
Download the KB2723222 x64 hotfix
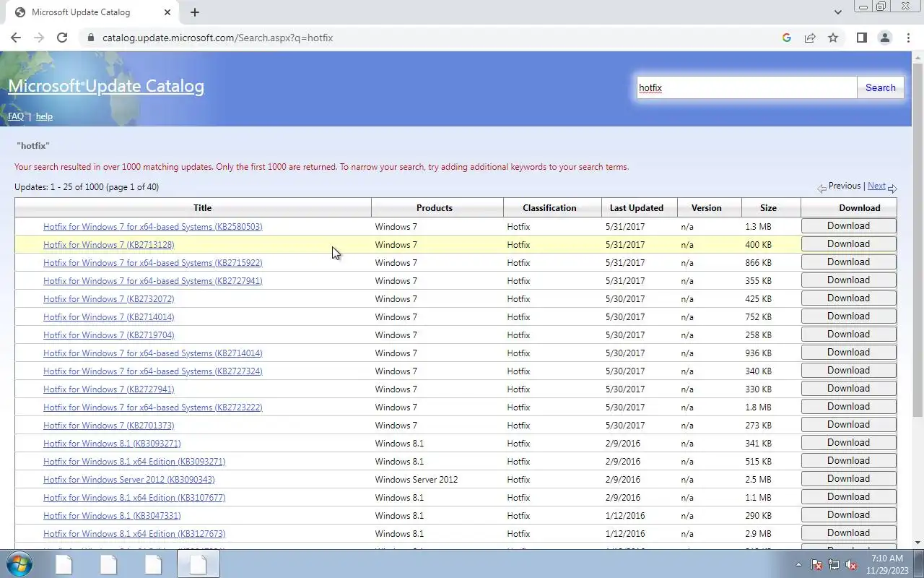click(848, 407)
